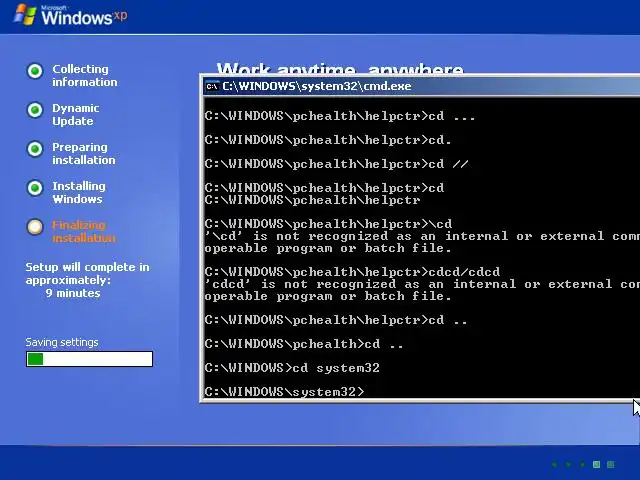Click the final C:\WINDOWS\system32> prompt line

284,392
